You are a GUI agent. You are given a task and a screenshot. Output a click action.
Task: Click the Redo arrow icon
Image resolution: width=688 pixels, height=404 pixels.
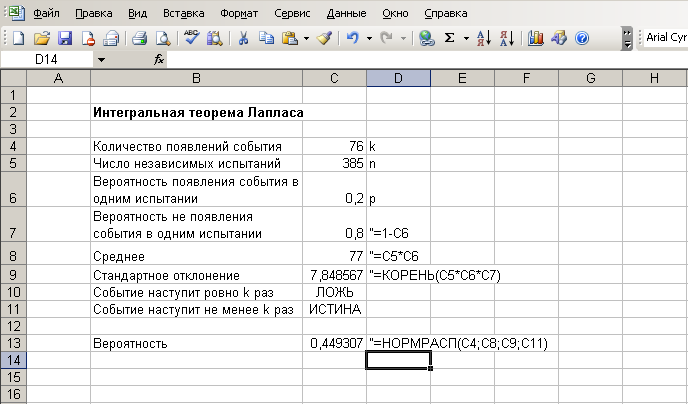coord(386,38)
